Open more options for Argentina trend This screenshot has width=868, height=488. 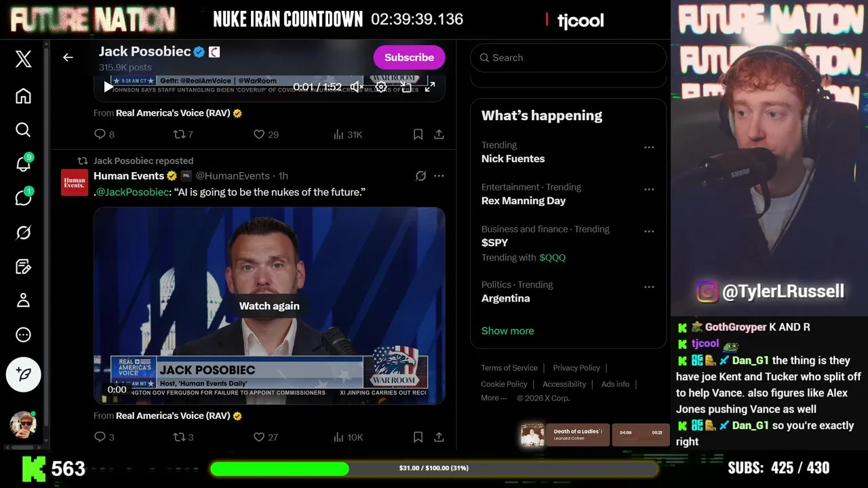[x=649, y=287]
